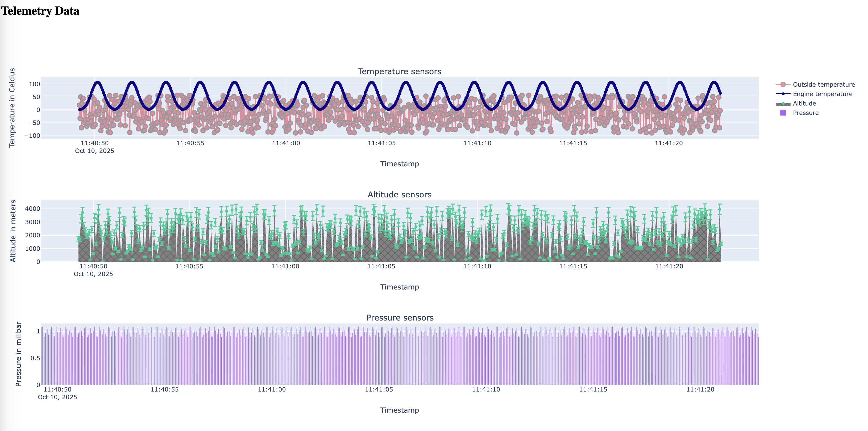Click 11:41:10 tick on Altitude chart
The width and height of the screenshot is (868, 431).
click(x=477, y=266)
